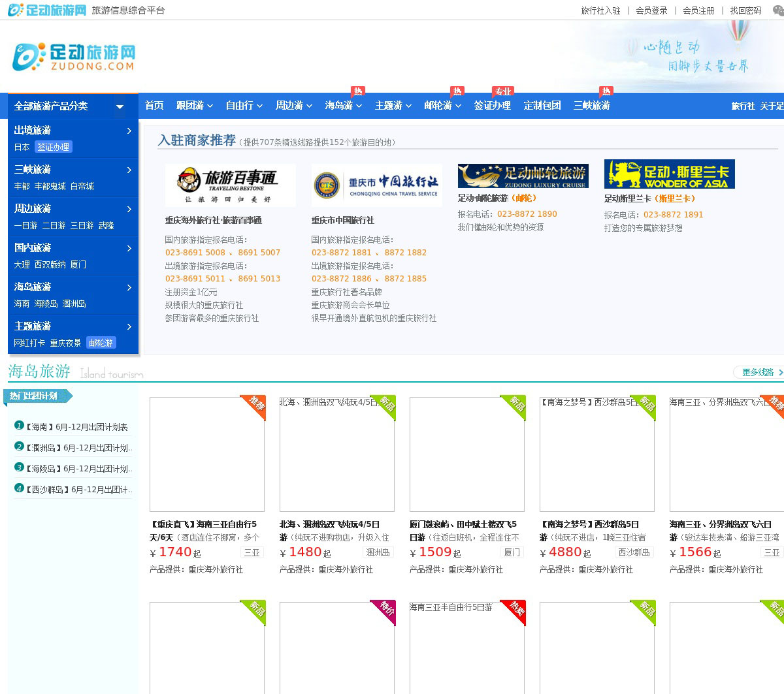Open 日本 link in sidebar
Image resolution: width=784 pixels, height=694 pixels.
tap(22, 147)
